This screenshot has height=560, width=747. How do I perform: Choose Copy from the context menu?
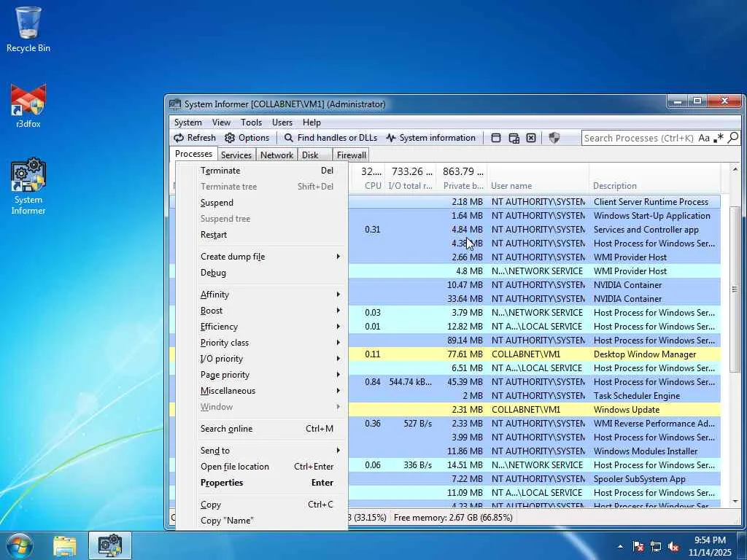point(262,505)
